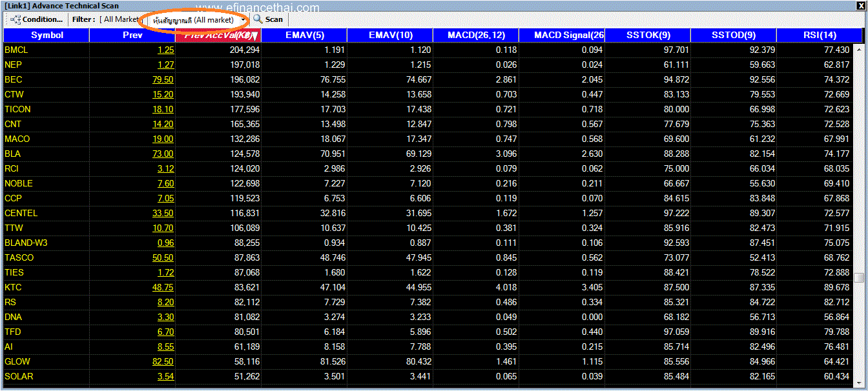
Task: Select the TIES symbol
Action: coord(14,272)
